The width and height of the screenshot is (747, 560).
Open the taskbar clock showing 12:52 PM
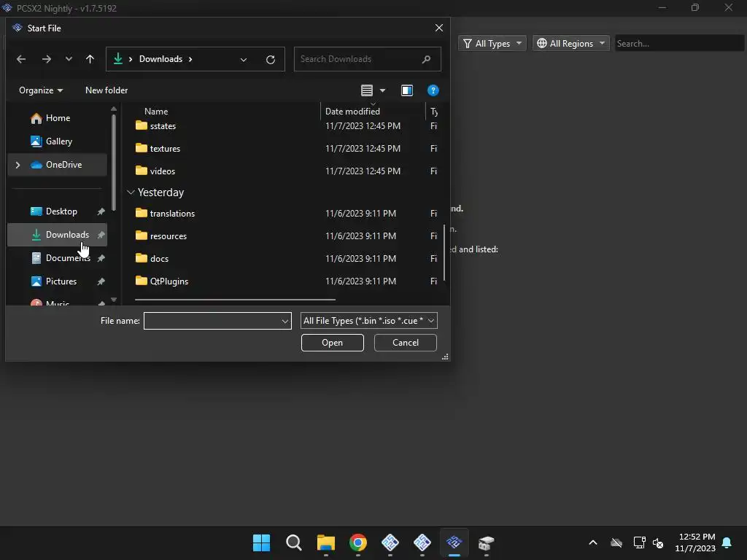(x=695, y=542)
